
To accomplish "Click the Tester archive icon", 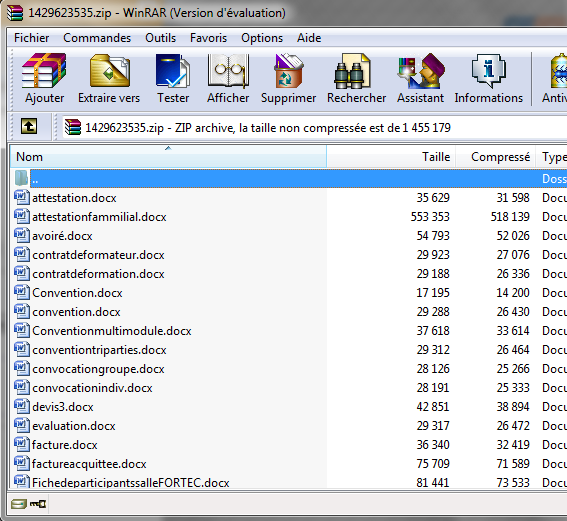I will tap(173, 71).
